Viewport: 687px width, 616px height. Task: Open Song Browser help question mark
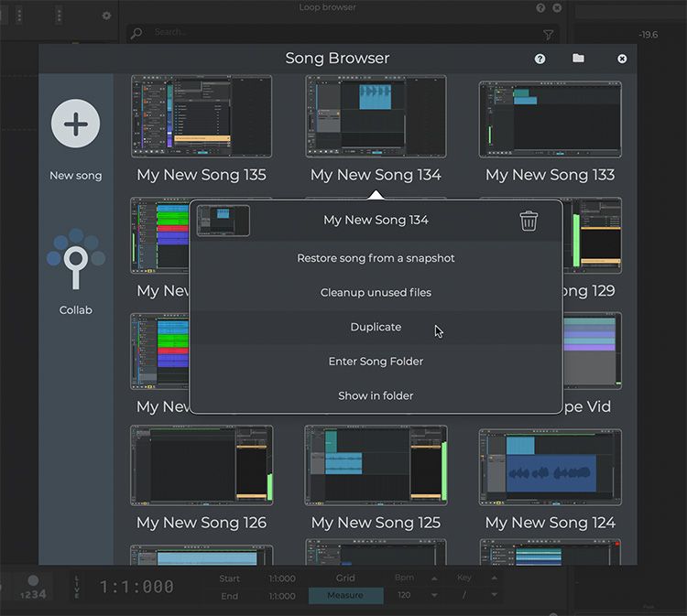point(540,59)
